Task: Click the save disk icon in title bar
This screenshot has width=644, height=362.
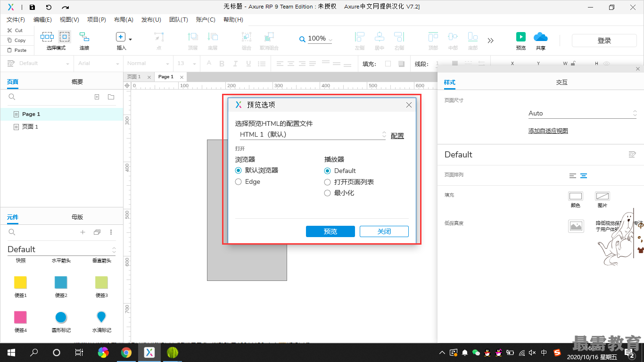Action: [x=32, y=7]
